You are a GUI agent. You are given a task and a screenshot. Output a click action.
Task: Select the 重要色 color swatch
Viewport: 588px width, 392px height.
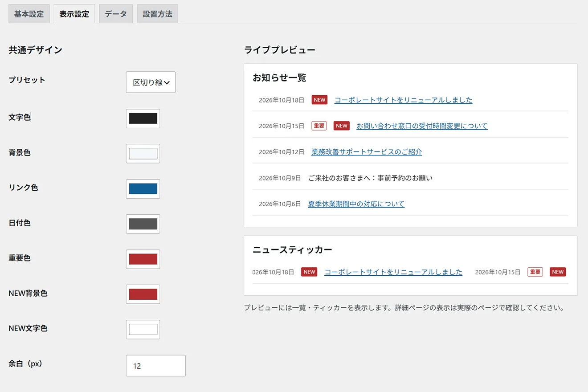[x=143, y=259]
